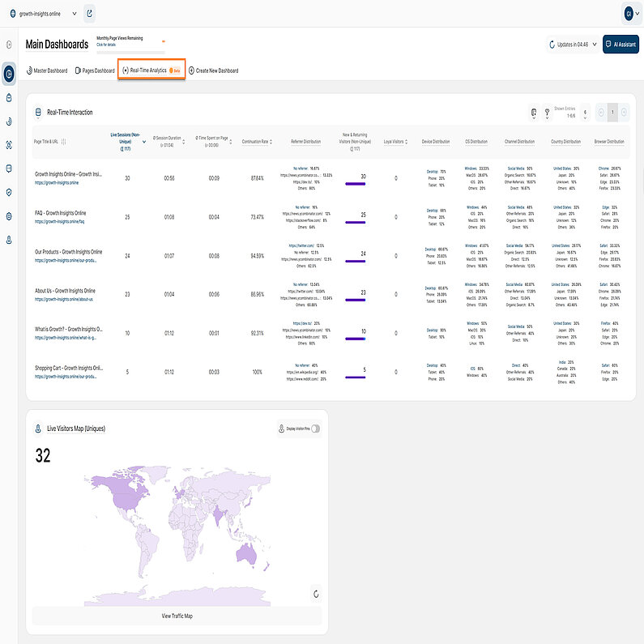Viewport: 644px width, 644px height.
Task: Click the drag handle next to Page Title & URL
Action: pyautogui.click(x=63, y=142)
